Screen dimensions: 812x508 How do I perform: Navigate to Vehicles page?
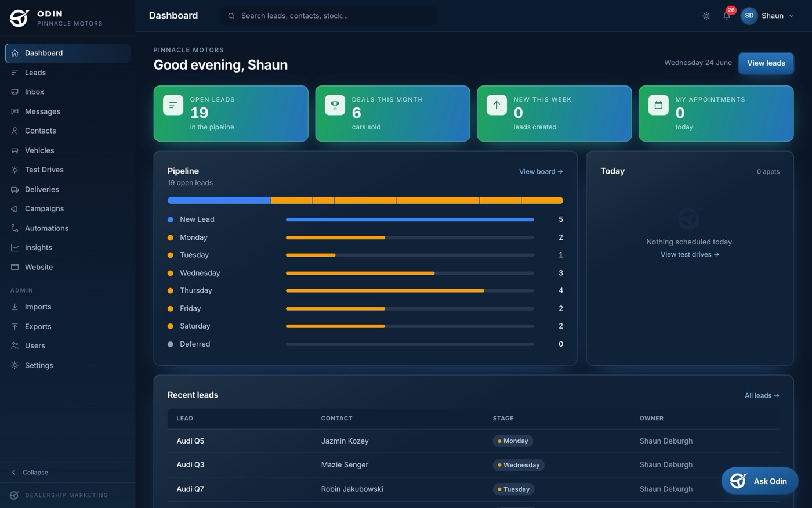click(x=68, y=150)
